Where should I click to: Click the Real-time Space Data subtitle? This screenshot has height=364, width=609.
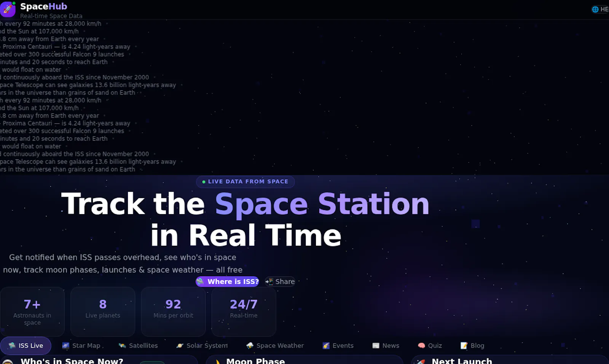tap(51, 16)
